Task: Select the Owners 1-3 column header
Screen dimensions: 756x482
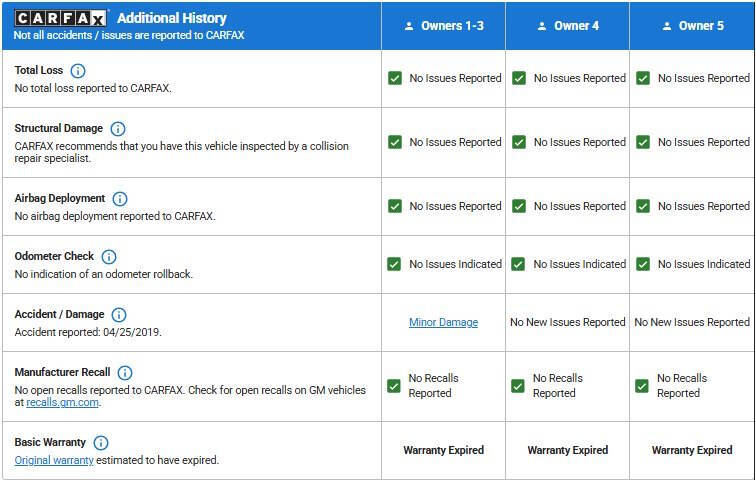Action: coord(443,26)
